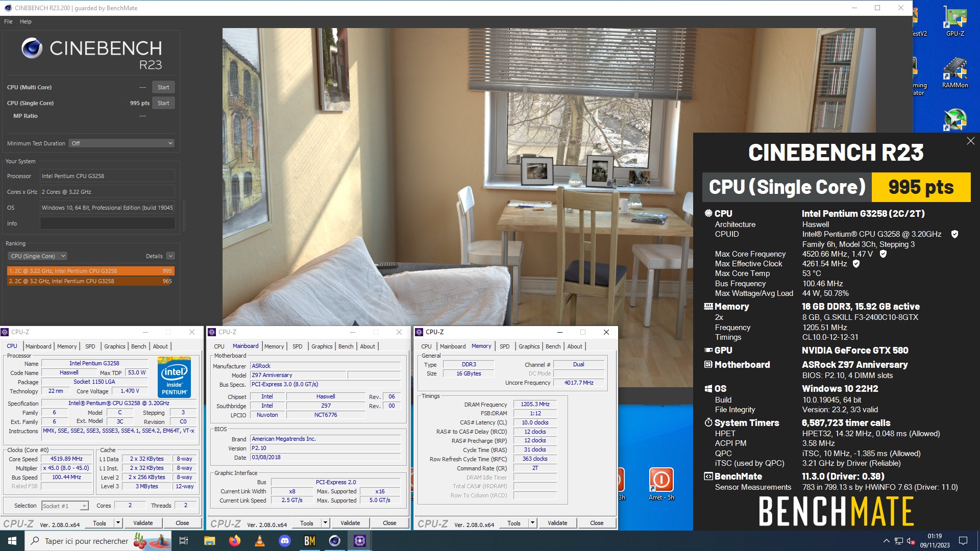Viewport: 980px width, 551px height.
Task: Launch Firefox from the taskbar
Action: tap(234, 541)
